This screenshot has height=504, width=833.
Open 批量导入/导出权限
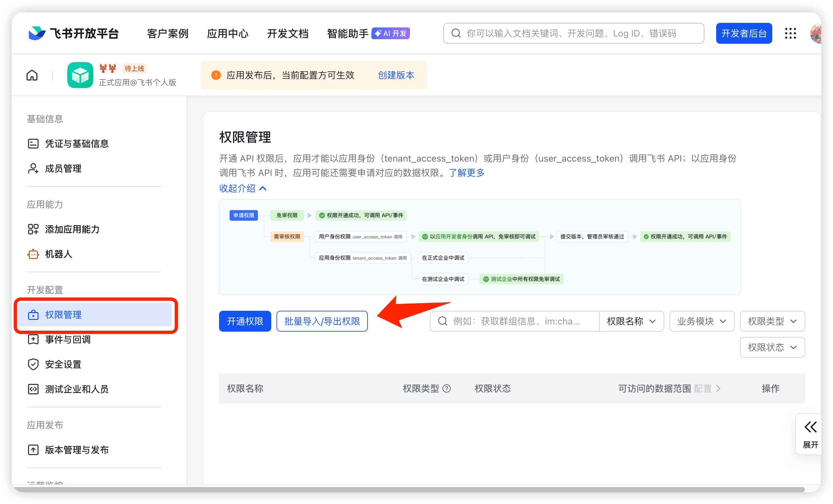(322, 321)
